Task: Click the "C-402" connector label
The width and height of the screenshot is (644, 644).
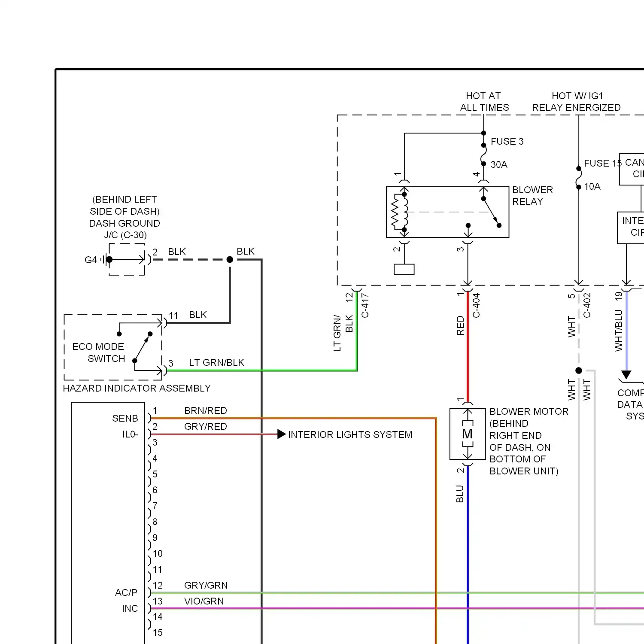Action: coord(587,305)
